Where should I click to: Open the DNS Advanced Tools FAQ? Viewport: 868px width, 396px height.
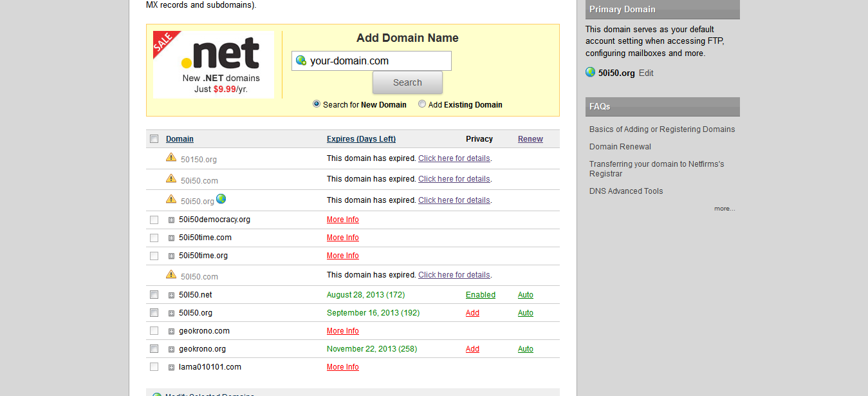626,191
